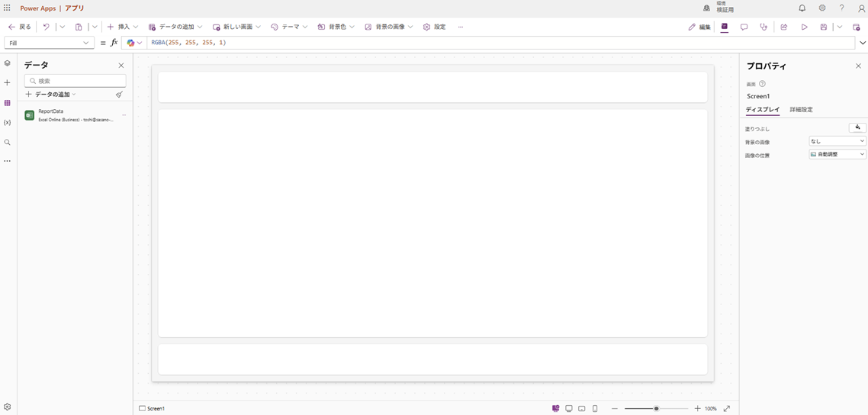Click the zoom slider handle

(x=656, y=409)
